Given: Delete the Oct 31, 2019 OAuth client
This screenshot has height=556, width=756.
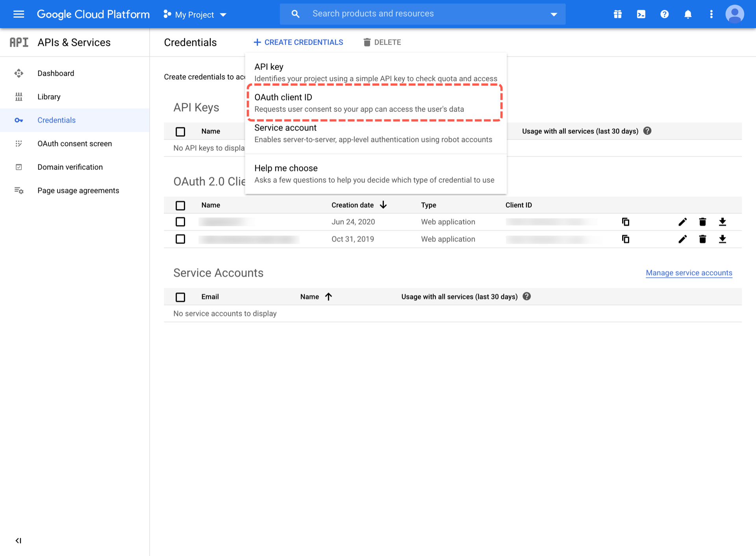Looking at the screenshot, I should 702,239.
